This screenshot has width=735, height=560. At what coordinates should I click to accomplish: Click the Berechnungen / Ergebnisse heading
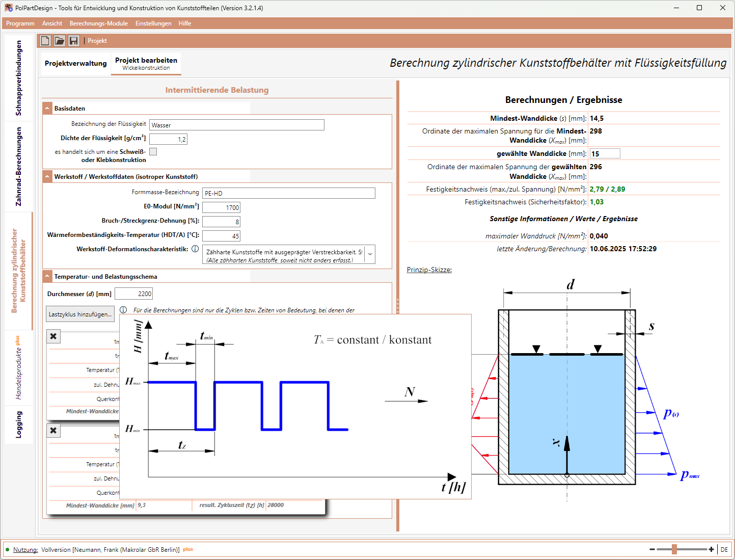564,100
